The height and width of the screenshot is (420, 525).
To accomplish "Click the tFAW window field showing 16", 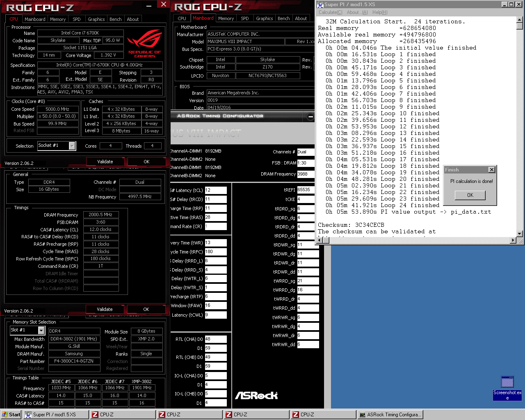I will [x=216, y=306].
